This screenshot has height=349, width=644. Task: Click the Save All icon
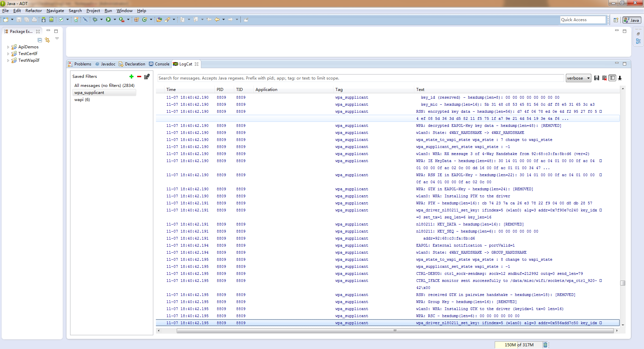coord(26,20)
